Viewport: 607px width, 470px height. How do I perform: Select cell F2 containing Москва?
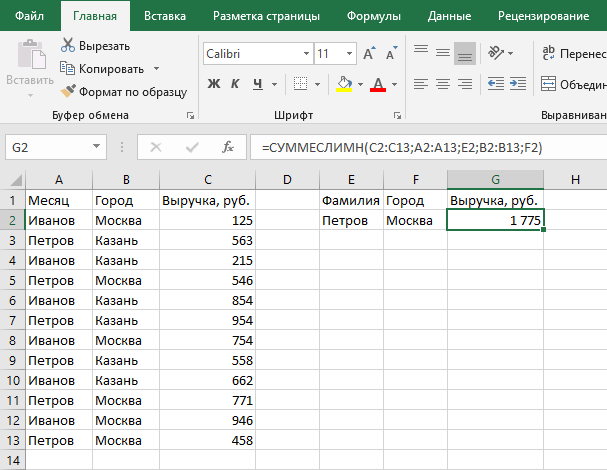[x=415, y=220]
